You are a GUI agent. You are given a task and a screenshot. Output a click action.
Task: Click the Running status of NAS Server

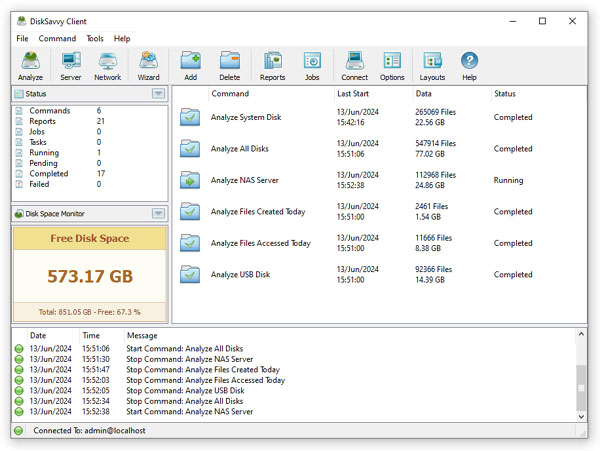pos(508,180)
